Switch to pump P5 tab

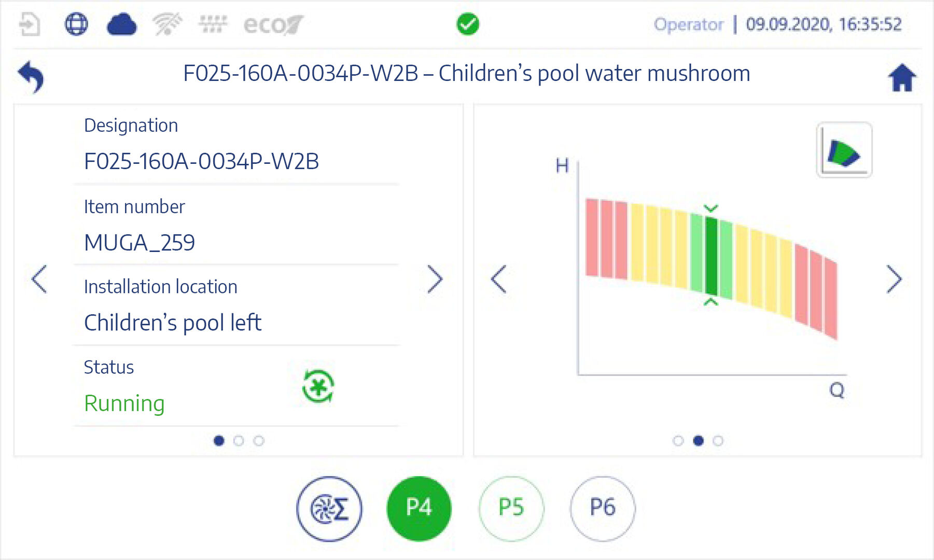(x=511, y=508)
